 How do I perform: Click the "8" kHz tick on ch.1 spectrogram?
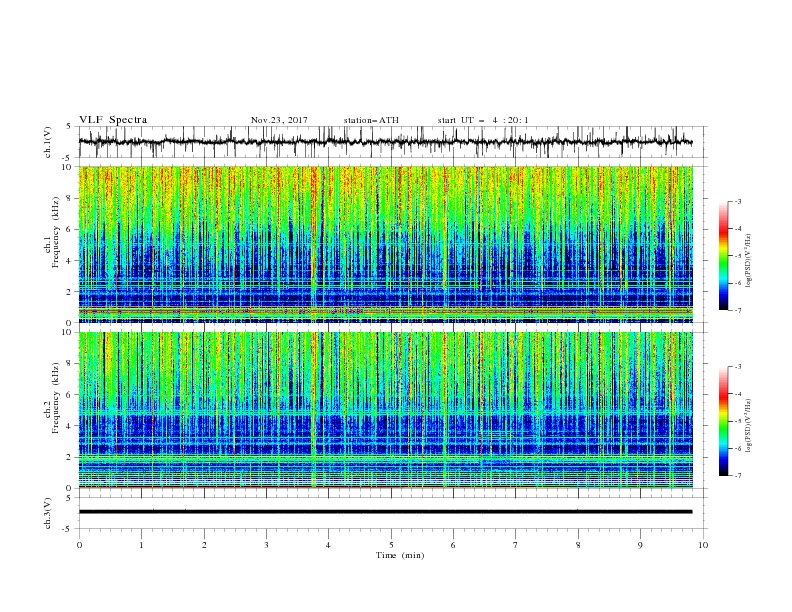pyautogui.click(x=70, y=198)
